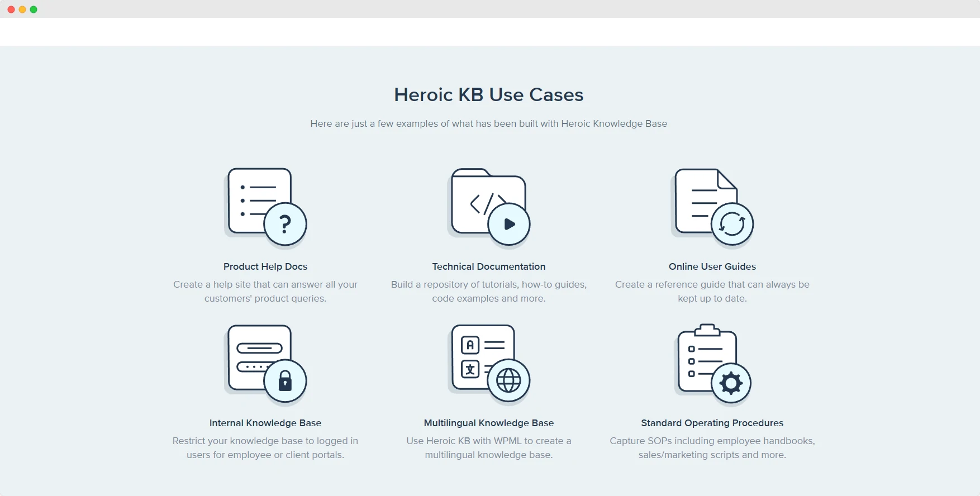
Task: Click the Online User Guides refresh document icon
Action: coord(712,208)
